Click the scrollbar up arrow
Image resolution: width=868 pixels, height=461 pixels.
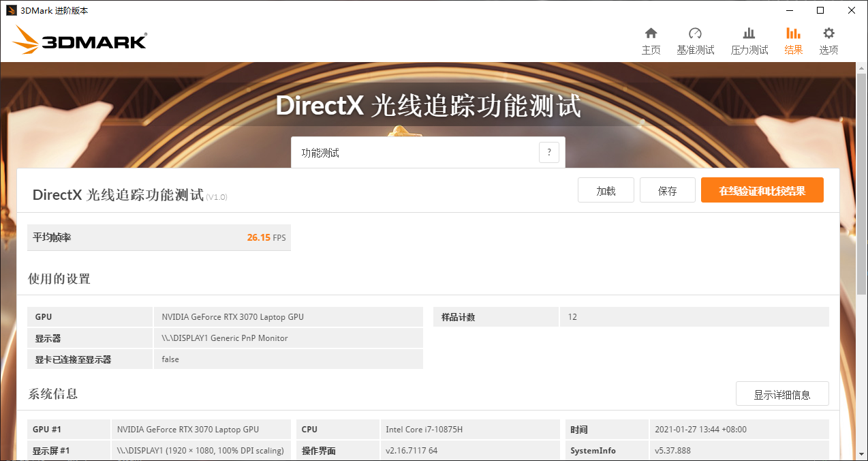point(862,69)
